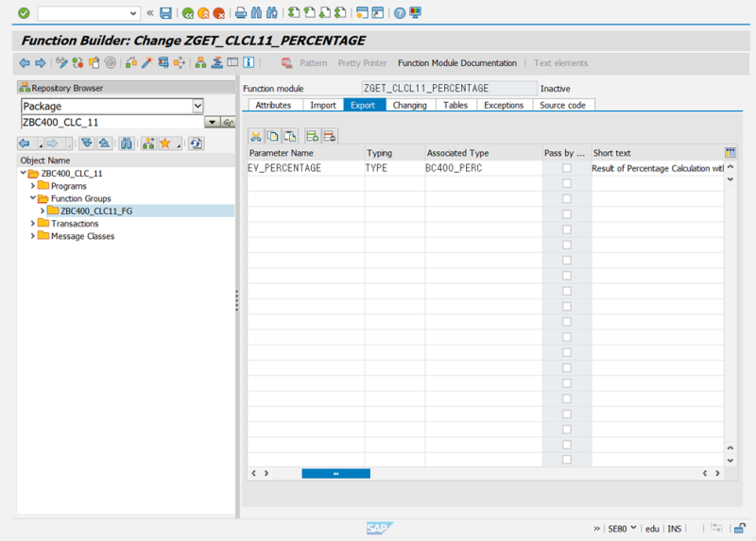Expand the Programs folder in tree

(x=33, y=186)
